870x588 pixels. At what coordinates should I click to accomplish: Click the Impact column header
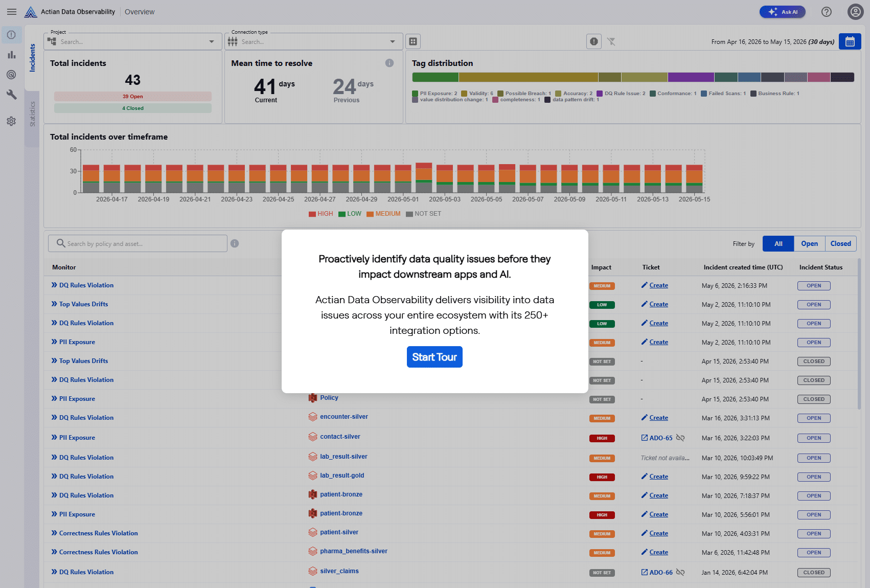click(601, 267)
